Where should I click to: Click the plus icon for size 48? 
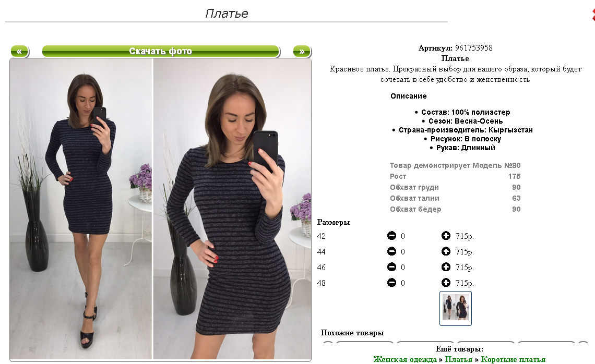tap(446, 283)
